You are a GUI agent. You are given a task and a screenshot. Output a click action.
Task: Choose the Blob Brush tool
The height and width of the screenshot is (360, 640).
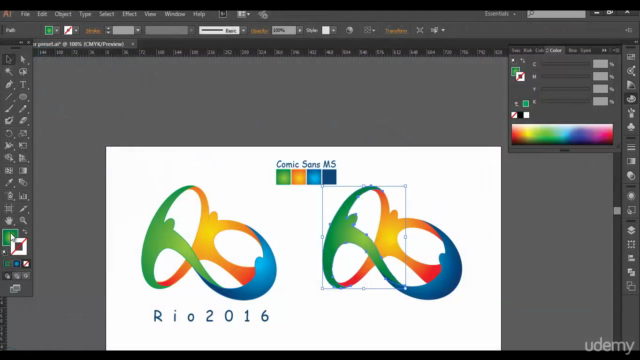pyautogui.click(x=9, y=121)
